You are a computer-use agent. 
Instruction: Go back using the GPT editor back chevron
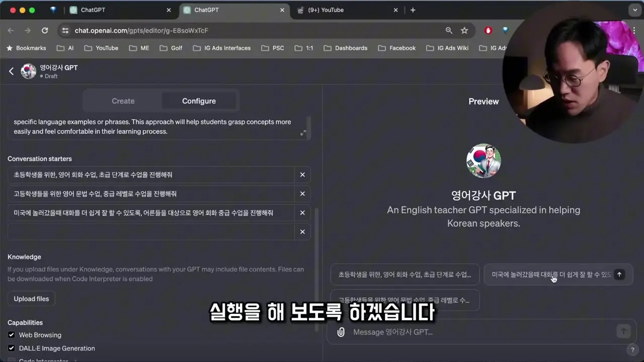(11, 71)
